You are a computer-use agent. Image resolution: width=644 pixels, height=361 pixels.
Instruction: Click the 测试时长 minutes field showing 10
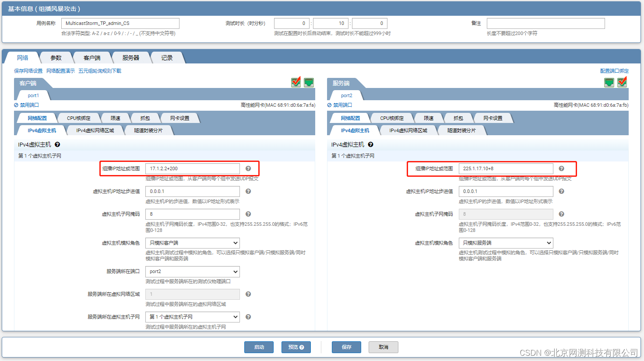coord(331,23)
